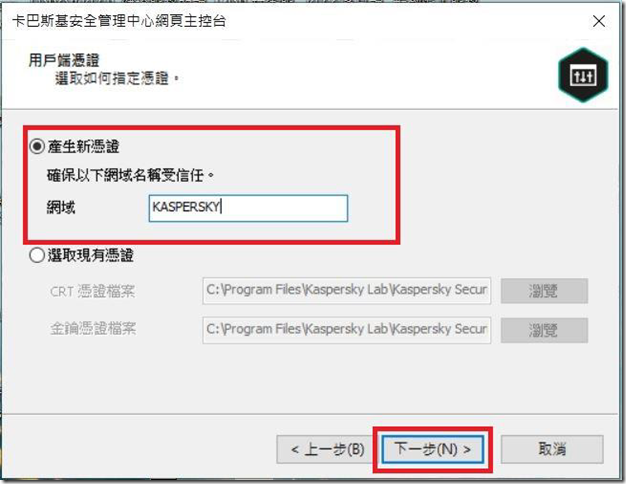Click the Kaspersky hexagon console icon
Viewport: 626px width, 484px height.
point(583,75)
